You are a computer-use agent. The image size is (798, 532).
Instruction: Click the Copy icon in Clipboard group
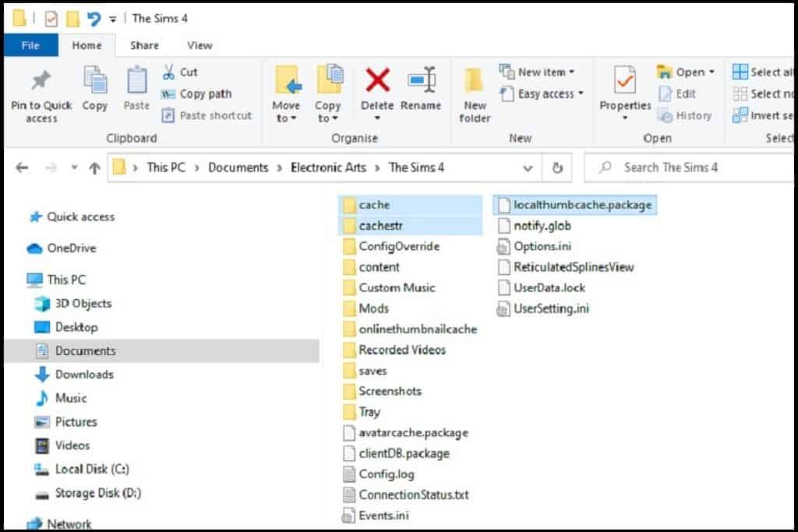[x=95, y=80]
